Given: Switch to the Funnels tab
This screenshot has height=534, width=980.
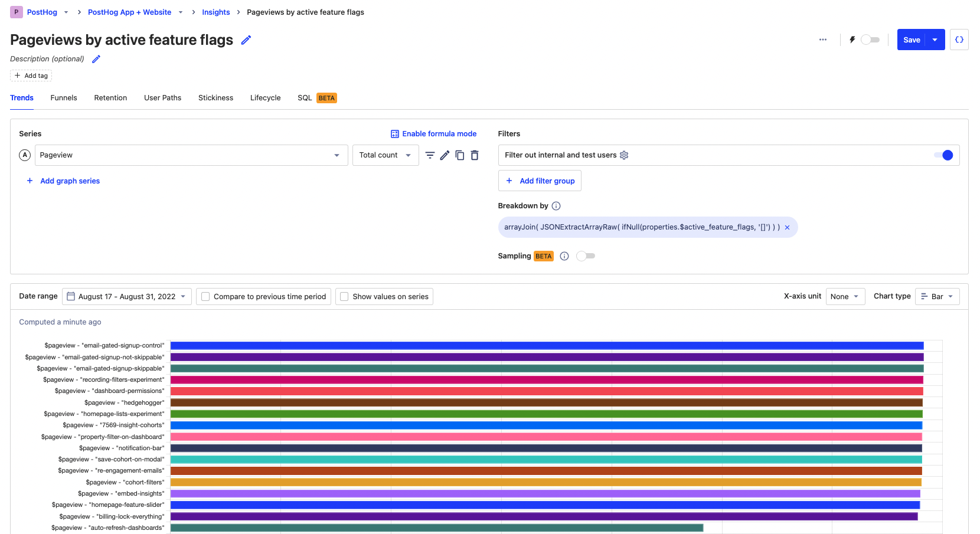Looking at the screenshot, I should click(64, 98).
